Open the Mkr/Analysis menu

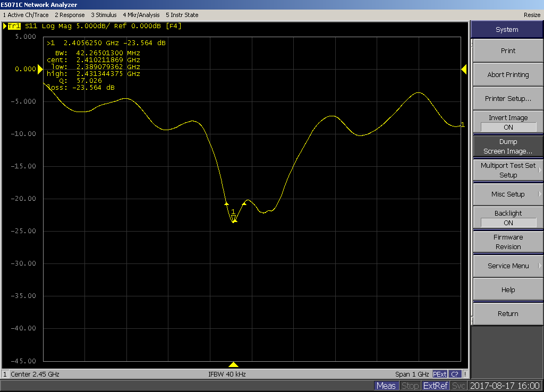[x=141, y=15]
